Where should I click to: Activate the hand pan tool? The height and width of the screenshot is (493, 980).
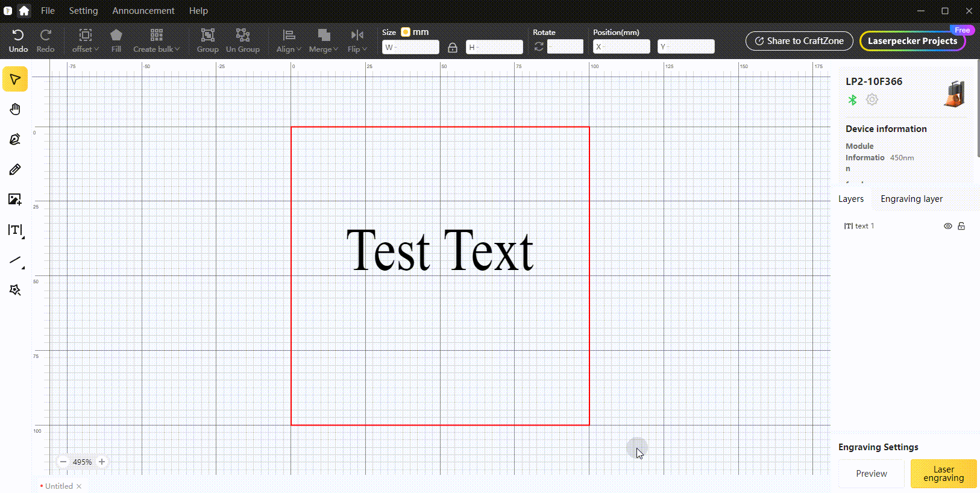(15, 109)
